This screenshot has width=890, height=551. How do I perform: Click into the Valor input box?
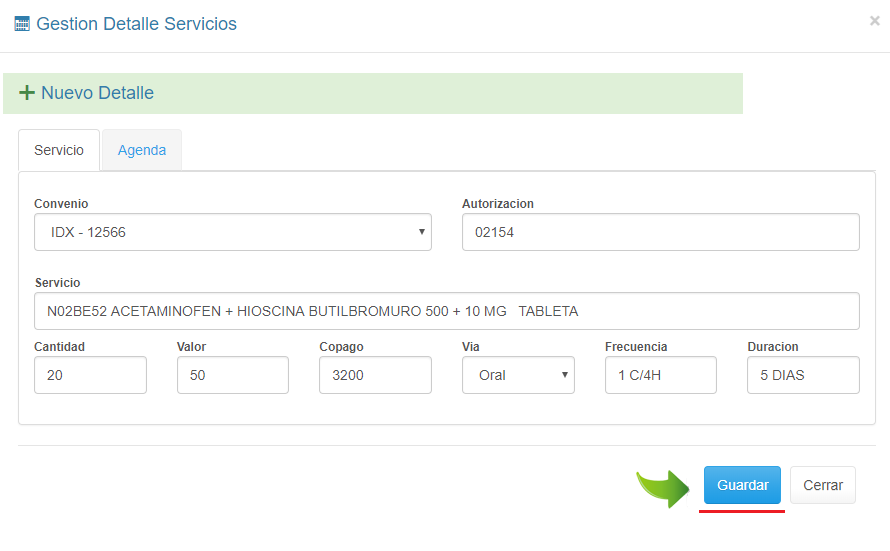pyautogui.click(x=233, y=375)
